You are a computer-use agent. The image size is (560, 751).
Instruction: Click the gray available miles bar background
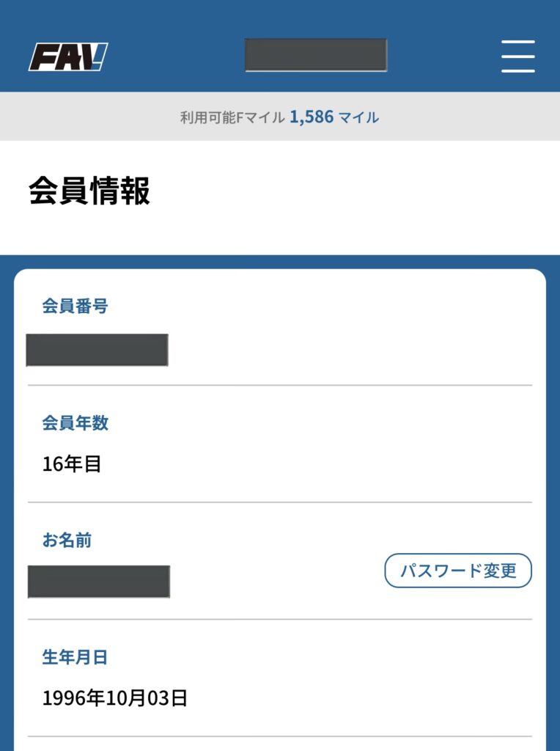click(x=469, y=117)
